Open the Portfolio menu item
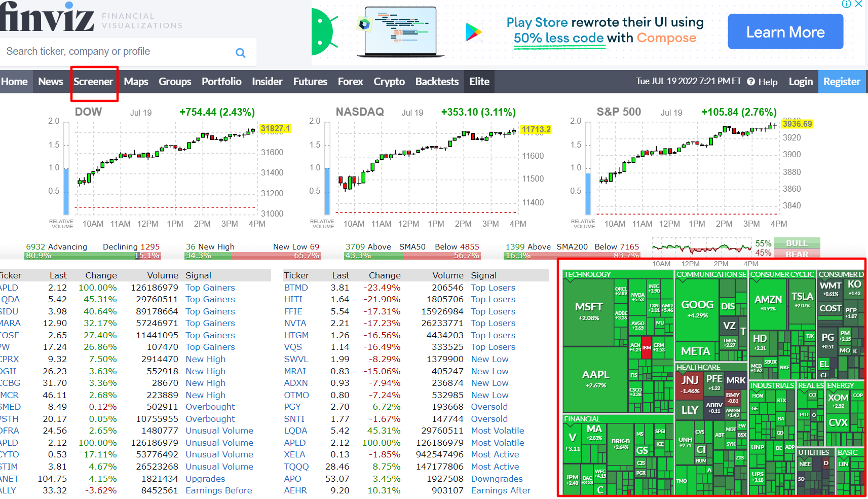The image size is (868, 499). (221, 82)
